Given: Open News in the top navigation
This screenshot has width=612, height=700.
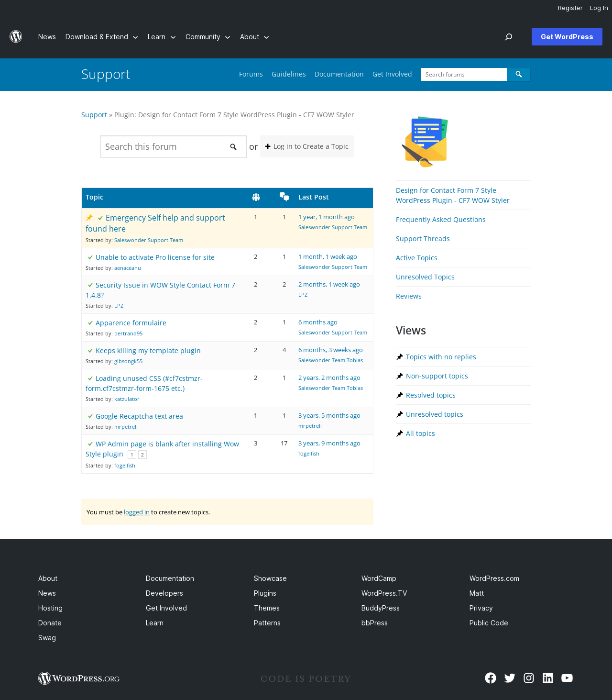Looking at the screenshot, I should pyautogui.click(x=47, y=37).
